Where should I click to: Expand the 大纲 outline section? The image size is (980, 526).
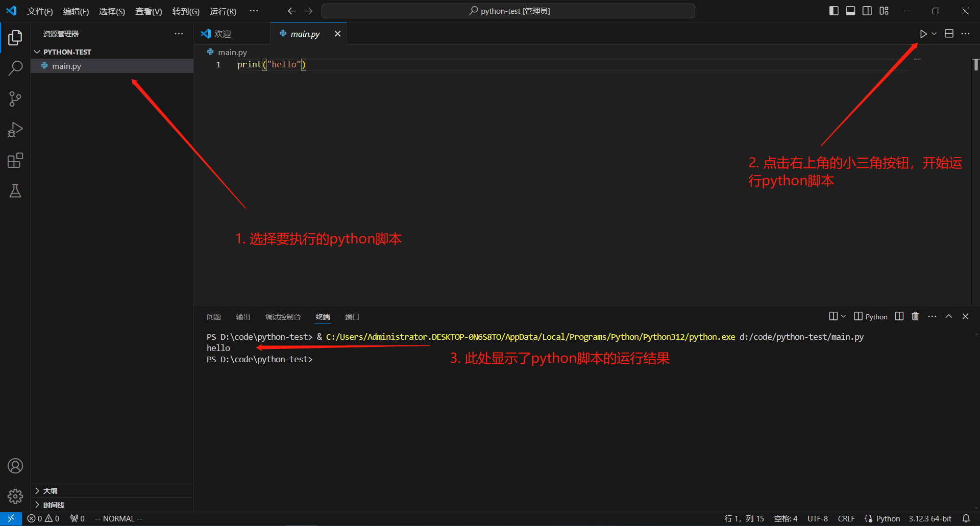click(50, 491)
